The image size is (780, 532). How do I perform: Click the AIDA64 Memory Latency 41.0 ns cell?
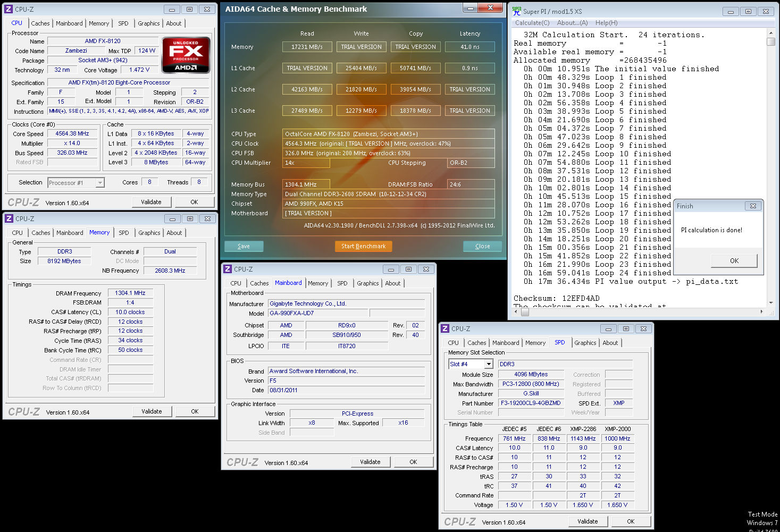click(470, 47)
